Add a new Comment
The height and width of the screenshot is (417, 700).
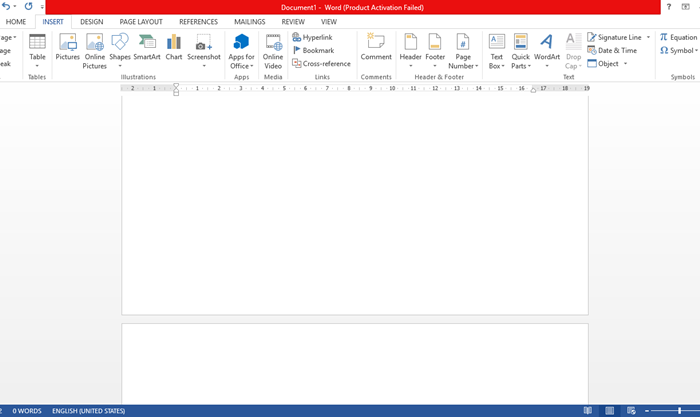(376, 48)
